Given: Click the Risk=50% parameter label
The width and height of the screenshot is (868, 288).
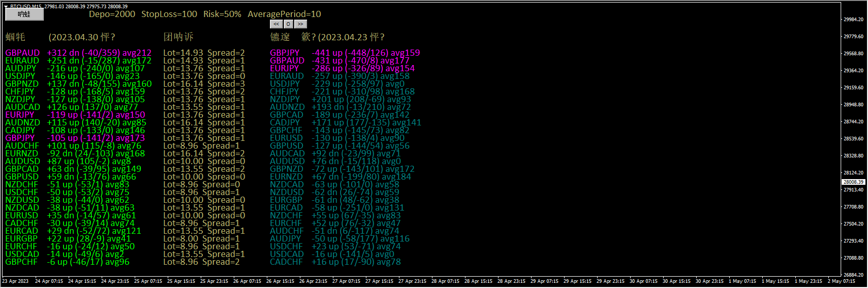Looking at the screenshot, I should pyautogui.click(x=222, y=14).
